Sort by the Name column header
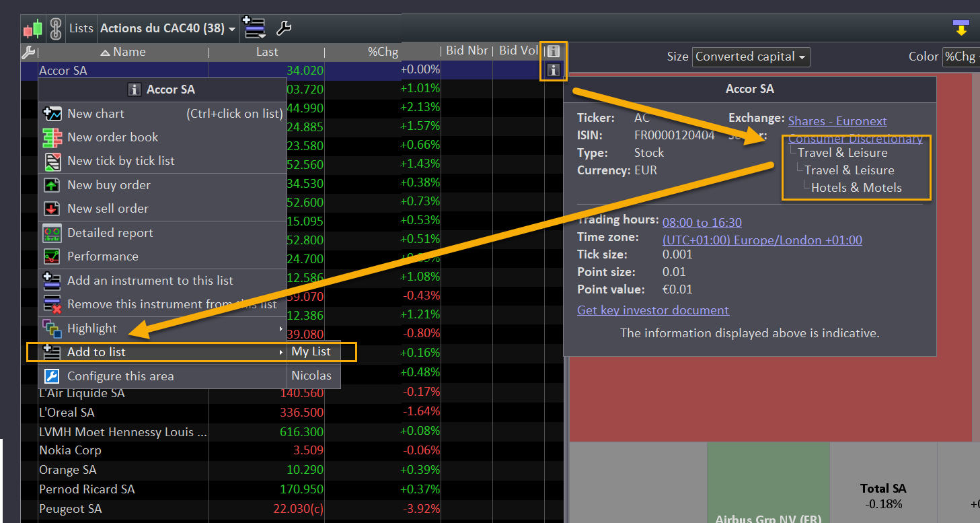Image resolution: width=980 pixels, height=523 pixels. (x=123, y=52)
